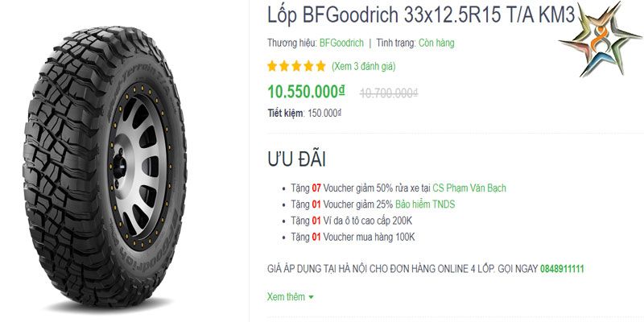This screenshot has width=644, height=322.
Task: Click the third yellow rating star
Action: point(296,66)
